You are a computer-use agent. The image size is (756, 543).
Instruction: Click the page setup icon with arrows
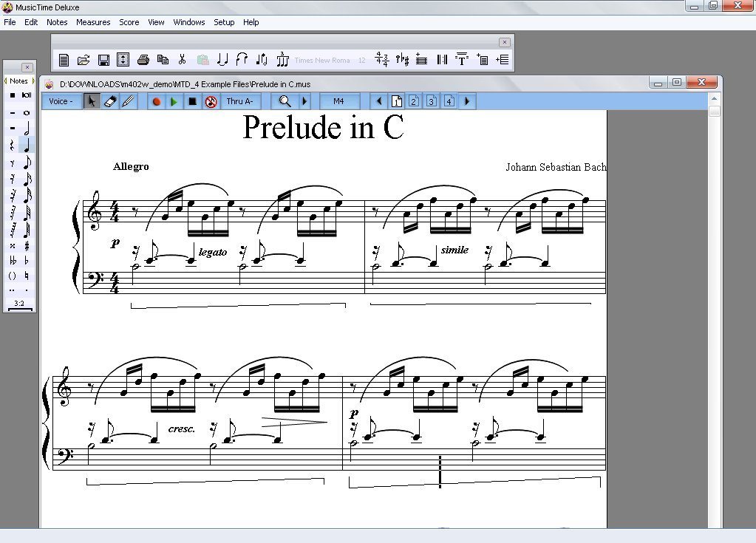(x=123, y=60)
